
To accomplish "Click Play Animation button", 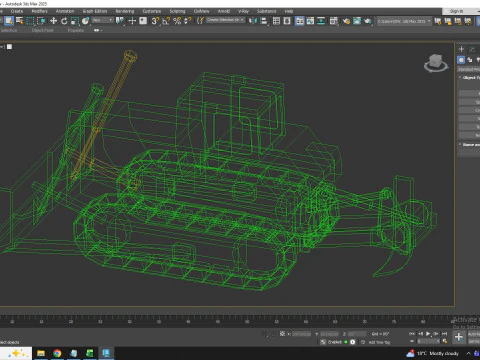I will pos(428,334).
